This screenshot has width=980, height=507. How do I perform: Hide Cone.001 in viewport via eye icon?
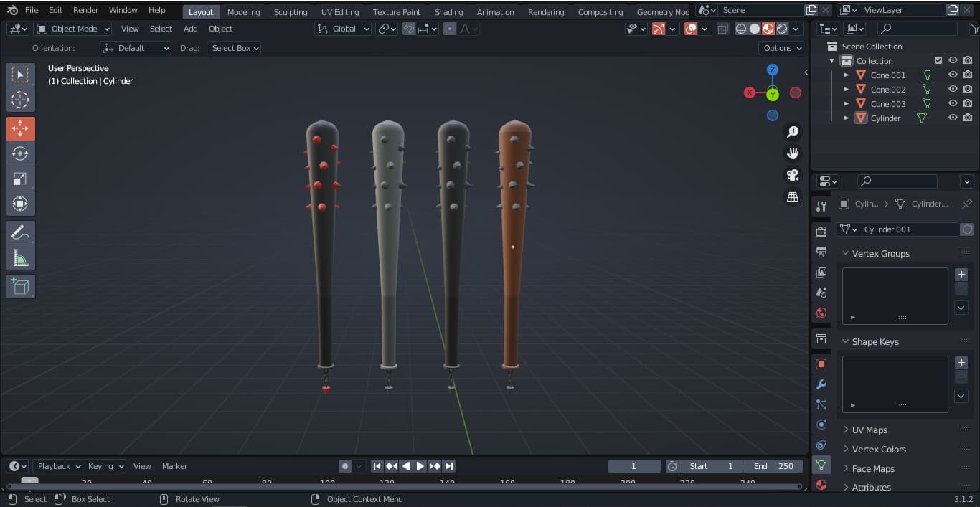pyautogui.click(x=953, y=75)
